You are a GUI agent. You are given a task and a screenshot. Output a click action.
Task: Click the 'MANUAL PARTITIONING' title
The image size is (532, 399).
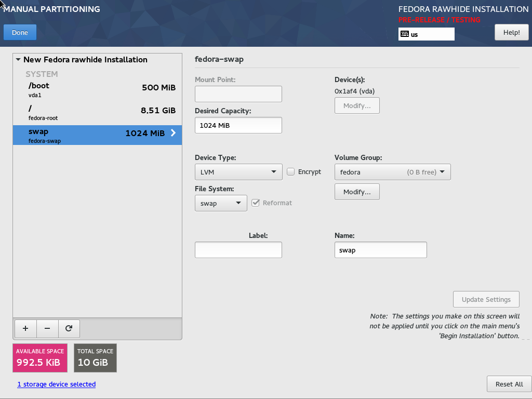[51, 9]
